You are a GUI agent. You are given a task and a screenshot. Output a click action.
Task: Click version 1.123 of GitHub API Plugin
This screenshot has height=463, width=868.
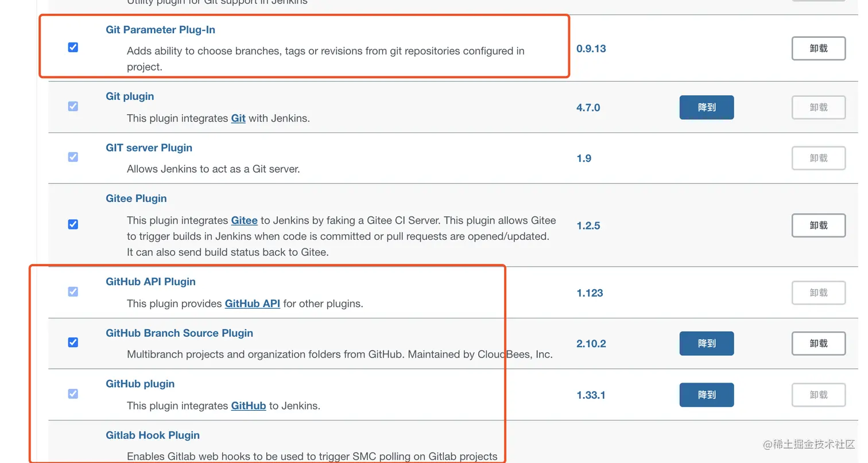(590, 293)
